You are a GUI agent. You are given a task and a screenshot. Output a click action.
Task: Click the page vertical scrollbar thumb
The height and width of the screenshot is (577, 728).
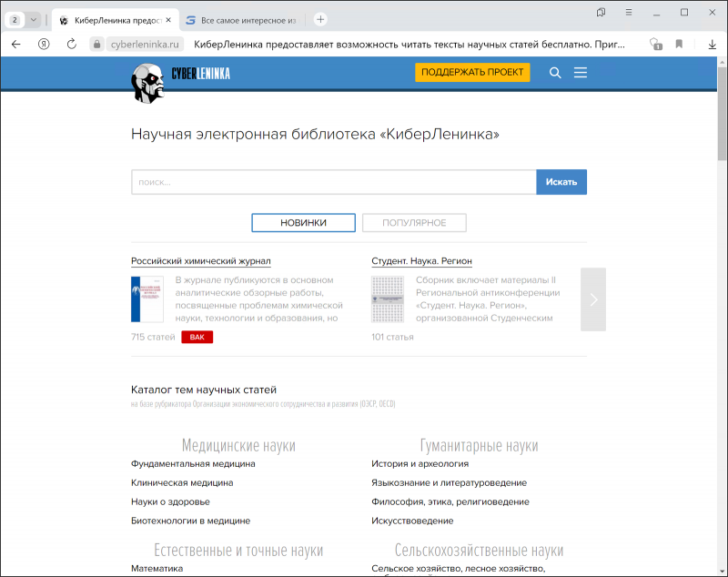point(722,114)
